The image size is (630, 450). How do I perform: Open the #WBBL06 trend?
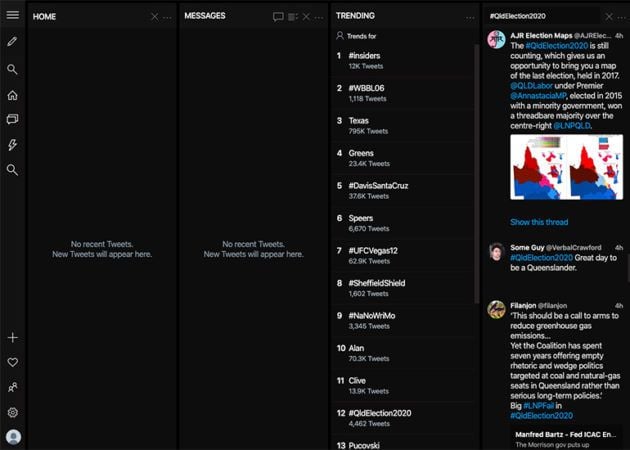(x=403, y=93)
